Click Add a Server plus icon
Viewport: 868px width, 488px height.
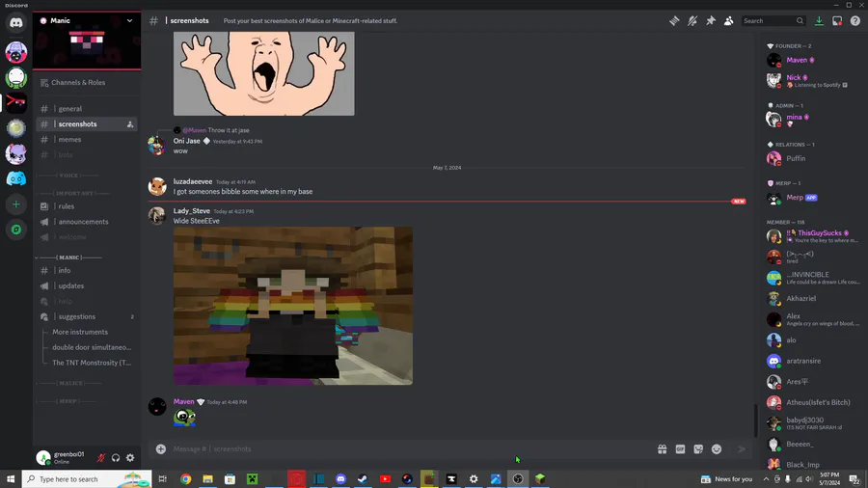coord(16,204)
